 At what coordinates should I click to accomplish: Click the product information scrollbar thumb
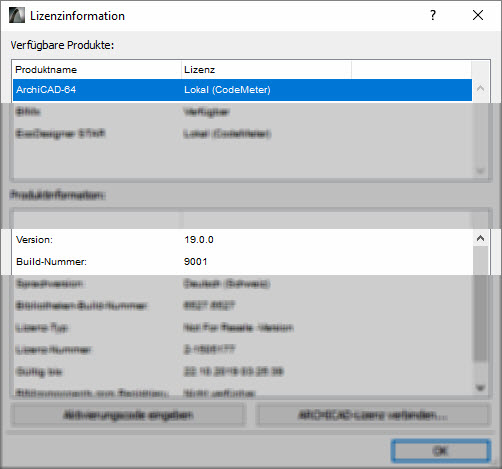pos(480,303)
